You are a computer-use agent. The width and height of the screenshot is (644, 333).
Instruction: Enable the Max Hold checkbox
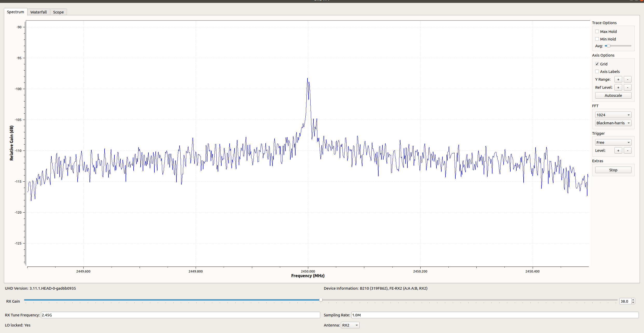pos(597,31)
